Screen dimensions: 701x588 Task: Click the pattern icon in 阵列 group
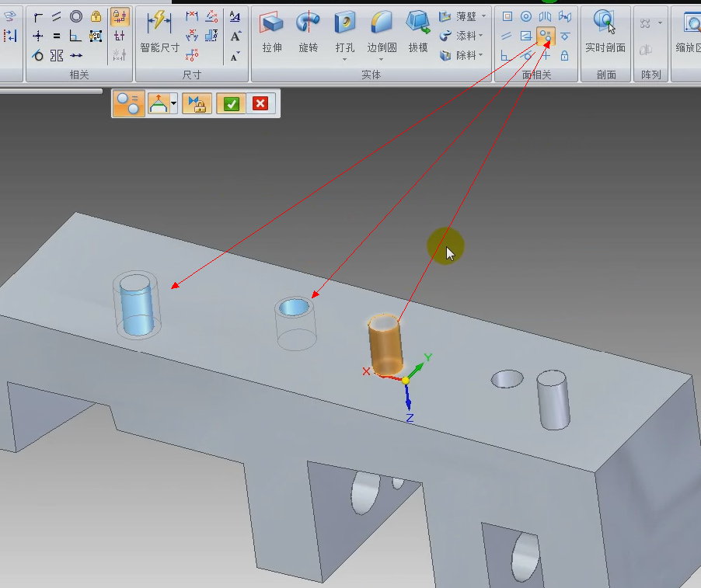pos(645,23)
